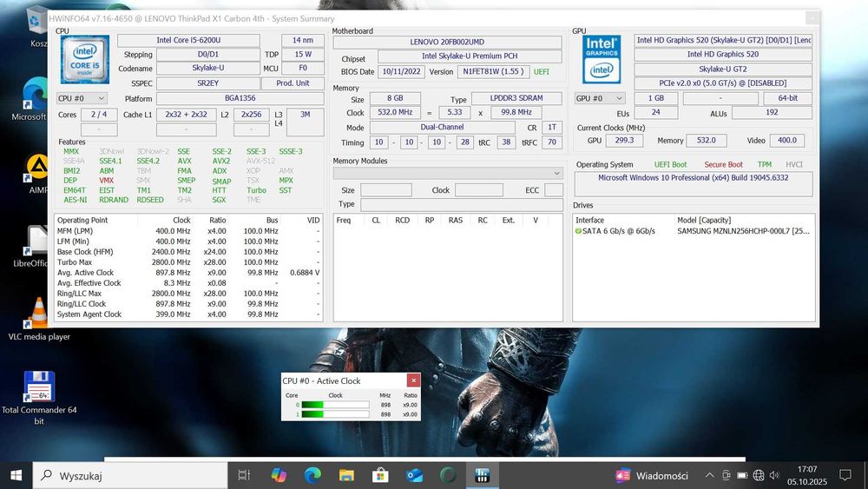This screenshot has width=868, height=489.
Task: Open the Copilot icon in the taskbar
Action: point(279,475)
